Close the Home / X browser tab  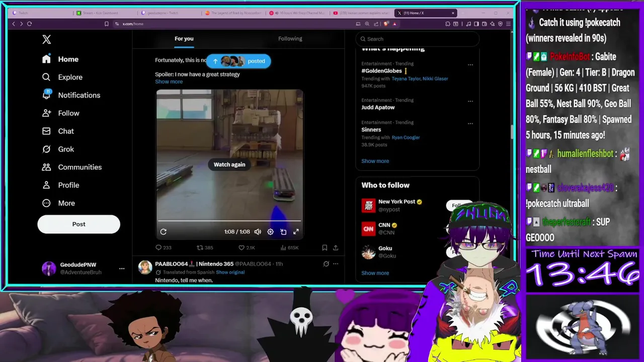pos(453,13)
